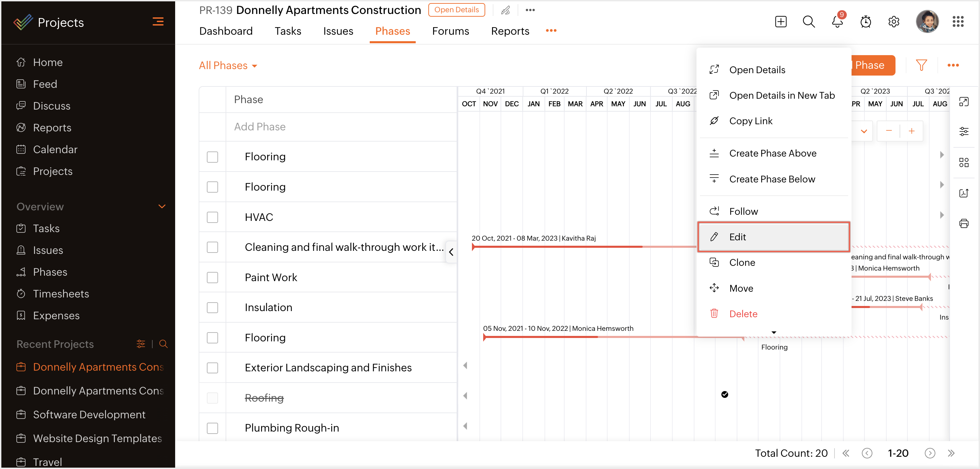Image resolution: width=980 pixels, height=469 pixels.
Task: Collapse the sidebar via hamburger icon
Action: tap(158, 22)
